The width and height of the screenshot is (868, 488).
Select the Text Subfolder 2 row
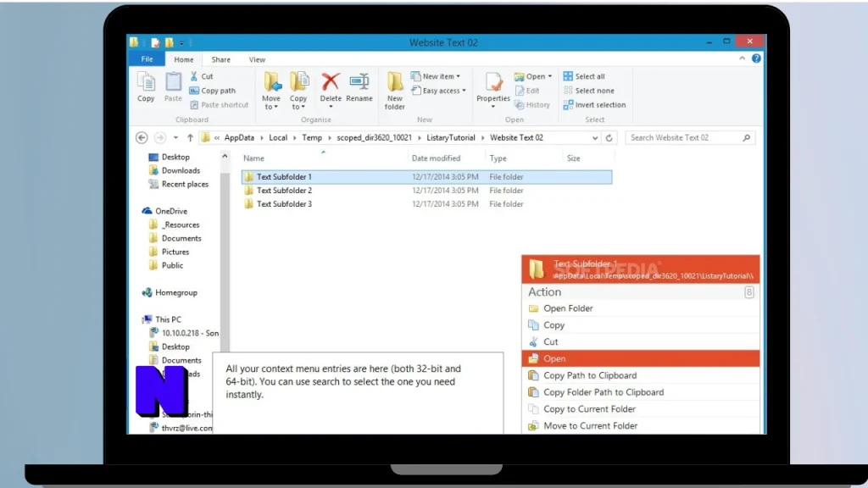[x=427, y=191]
